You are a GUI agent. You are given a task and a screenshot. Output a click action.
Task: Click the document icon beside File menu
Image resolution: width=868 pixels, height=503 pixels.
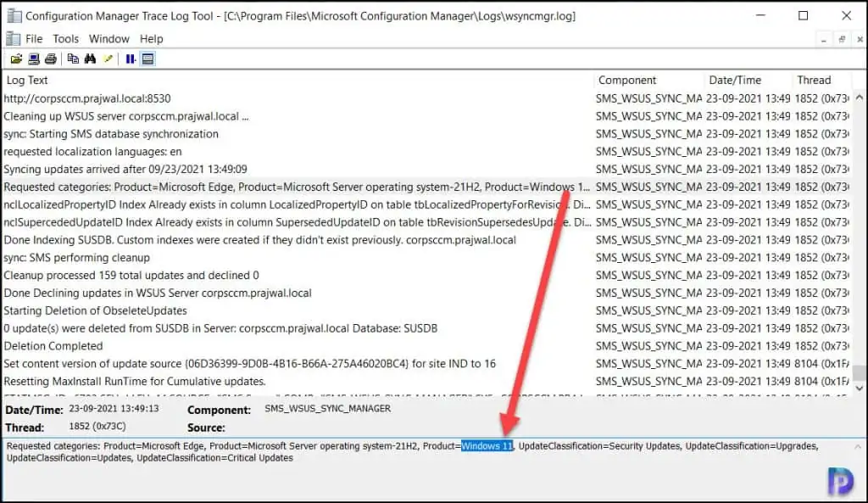coord(13,39)
